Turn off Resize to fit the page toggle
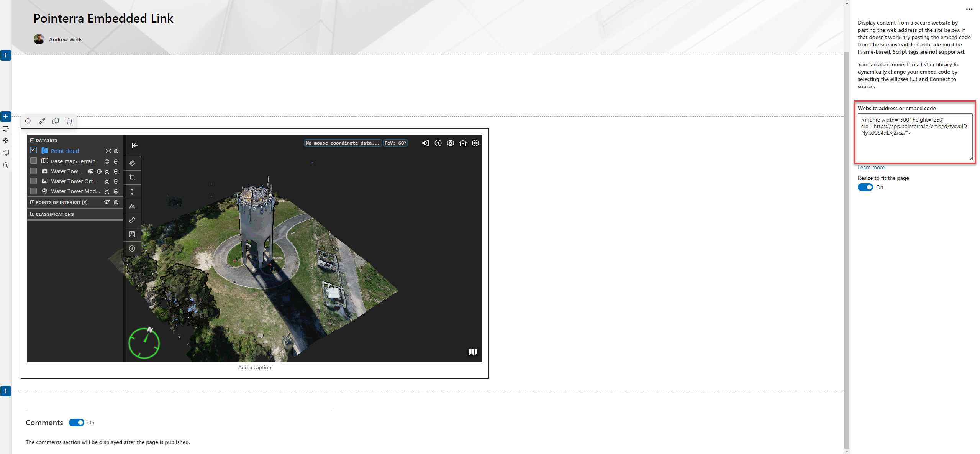The width and height of the screenshot is (980, 454). 865,187
